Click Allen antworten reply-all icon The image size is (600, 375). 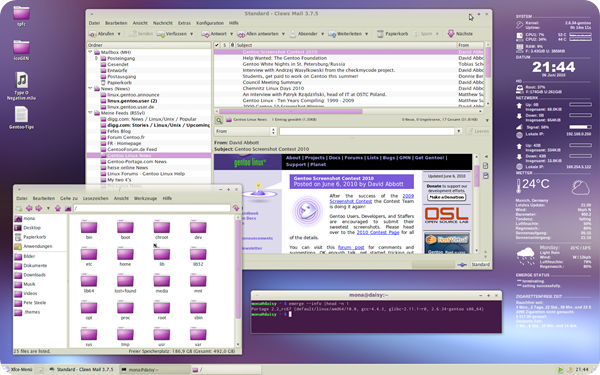point(241,34)
